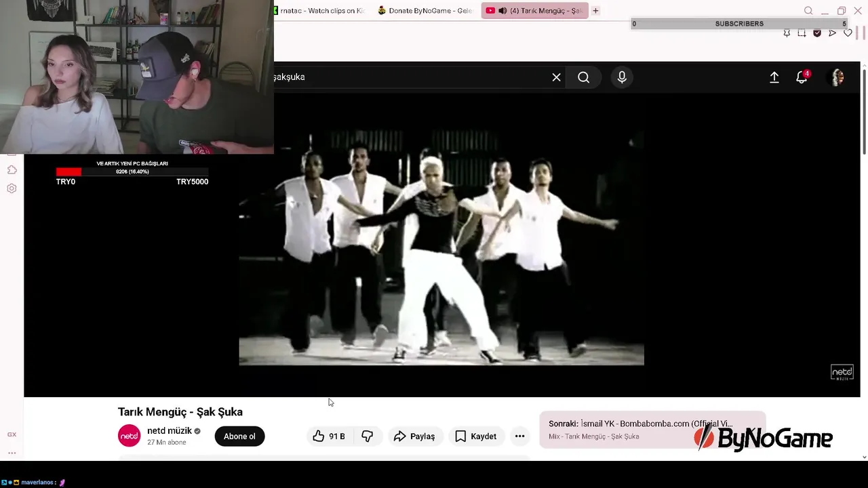Click the 91 B like count
This screenshot has width=868, height=488.
(337, 436)
